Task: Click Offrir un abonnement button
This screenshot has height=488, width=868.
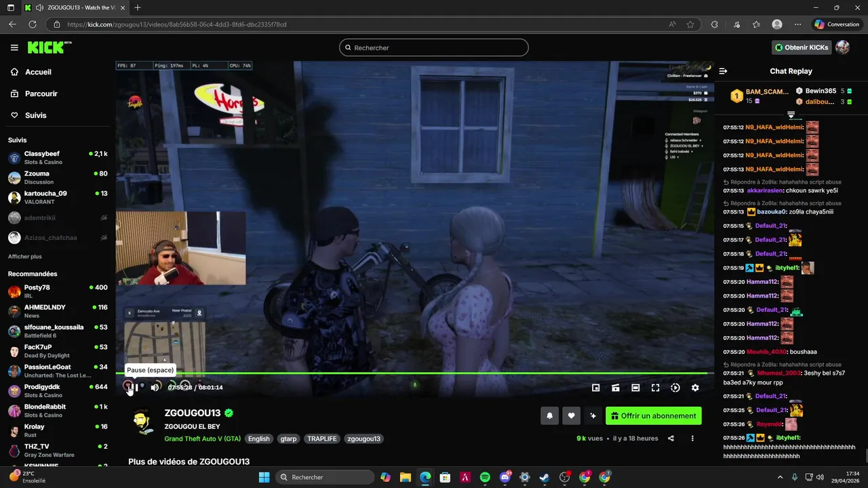Action: pyautogui.click(x=654, y=416)
